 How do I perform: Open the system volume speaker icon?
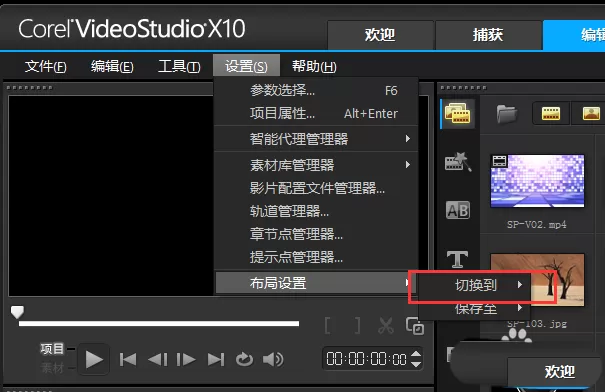tap(273, 360)
